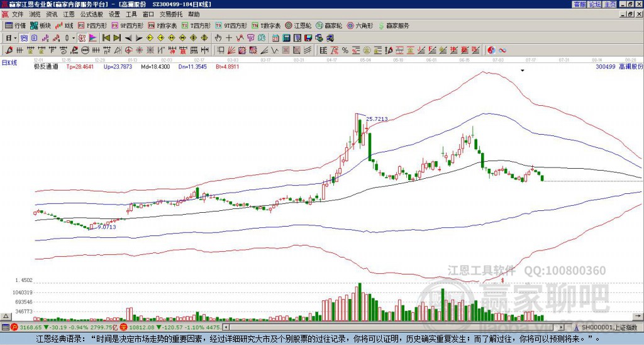The height and width of the screenshot is (345, 644).
Task: Click the blue infinity wave icon
Action: pyautogui.click(x=502, y=50)
